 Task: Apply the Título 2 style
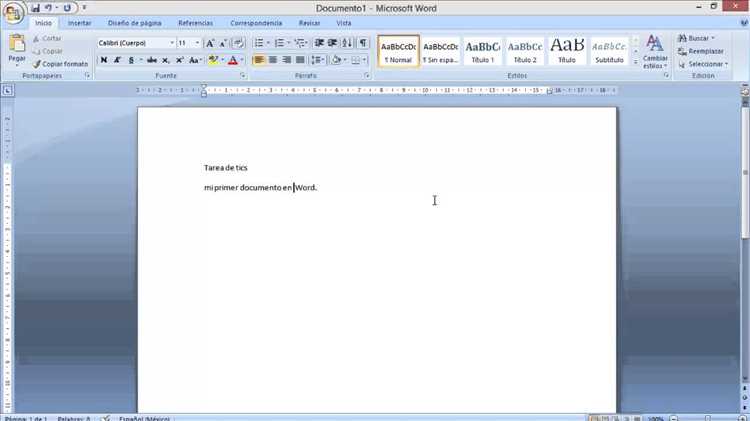click(525, 51)
